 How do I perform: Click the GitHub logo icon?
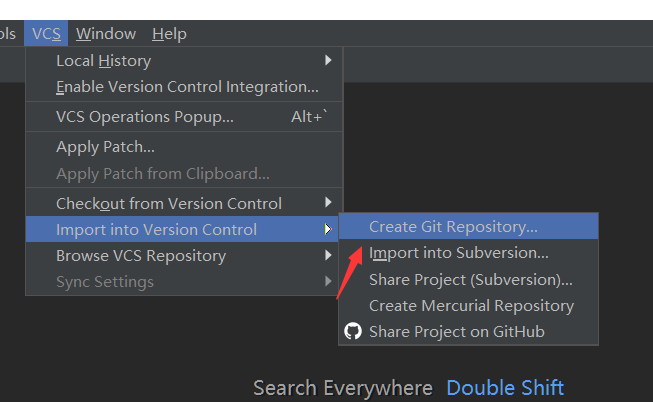tap(352, 331)
